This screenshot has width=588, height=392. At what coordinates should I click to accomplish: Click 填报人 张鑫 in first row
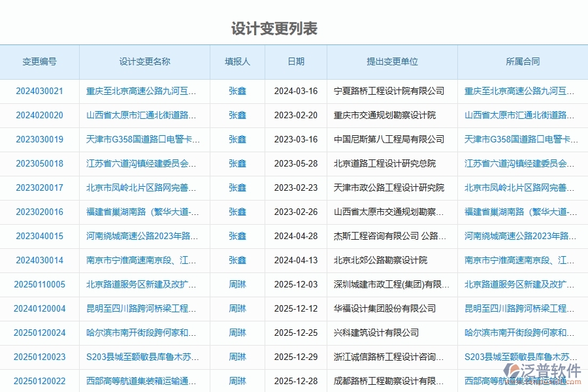pos(236,91)
